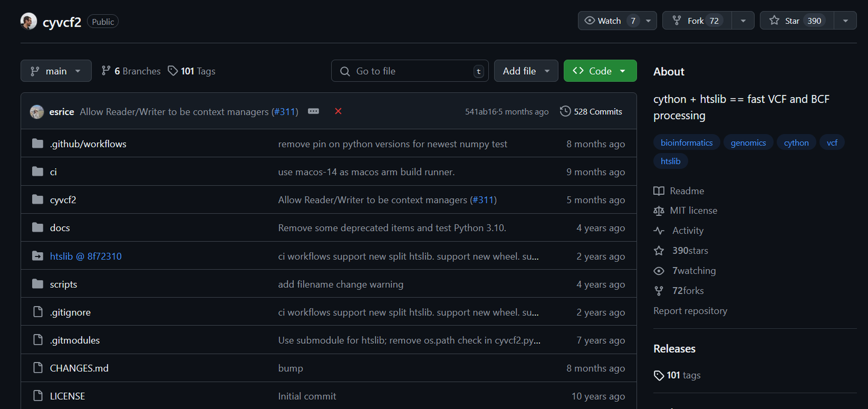Select the bioinformatics topic tag

[x=687, y=142]
